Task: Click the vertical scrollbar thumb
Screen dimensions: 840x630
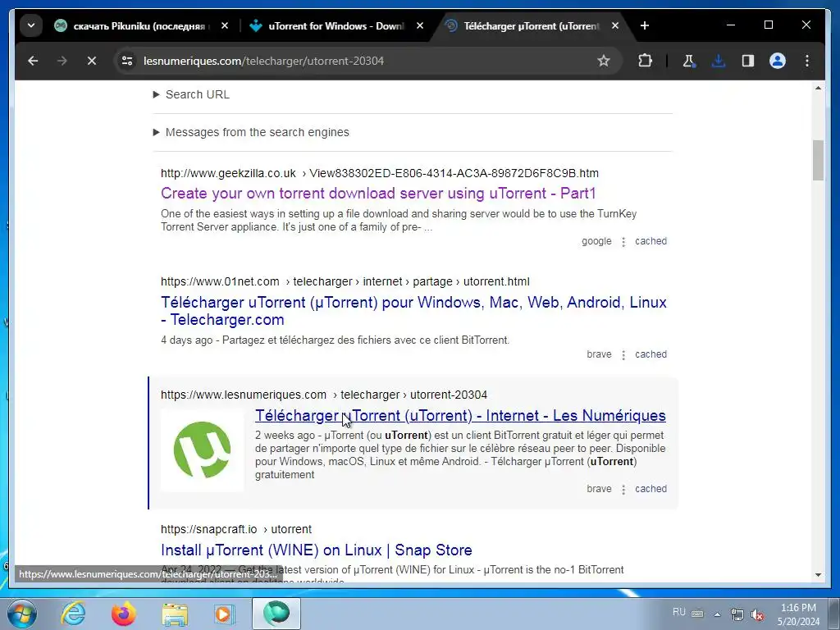Action: pyautogui.click(x=818, y=160)
